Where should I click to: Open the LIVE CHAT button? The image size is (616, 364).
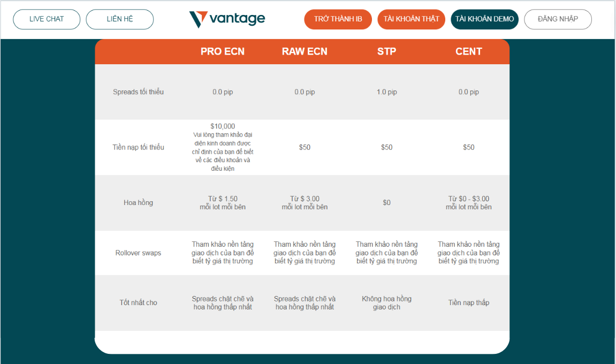[47, 19]
